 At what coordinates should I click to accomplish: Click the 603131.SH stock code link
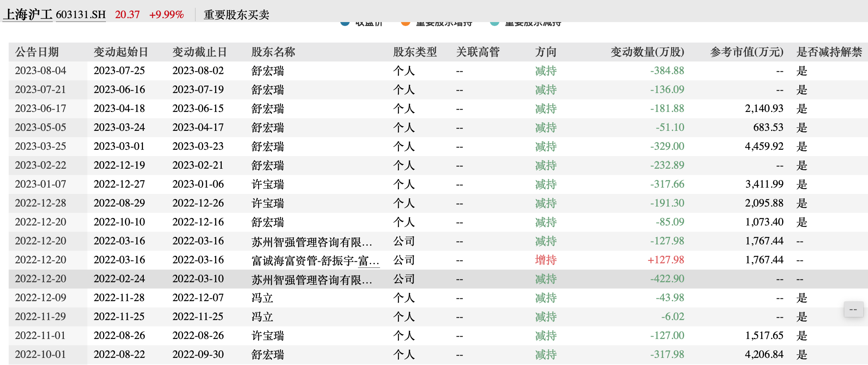pyautogui.click(x=81, y=15)
